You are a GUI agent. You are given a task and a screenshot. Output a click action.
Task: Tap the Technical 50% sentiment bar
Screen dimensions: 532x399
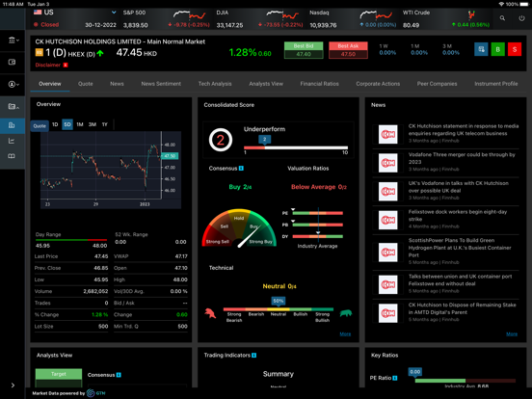pos(279,309)
